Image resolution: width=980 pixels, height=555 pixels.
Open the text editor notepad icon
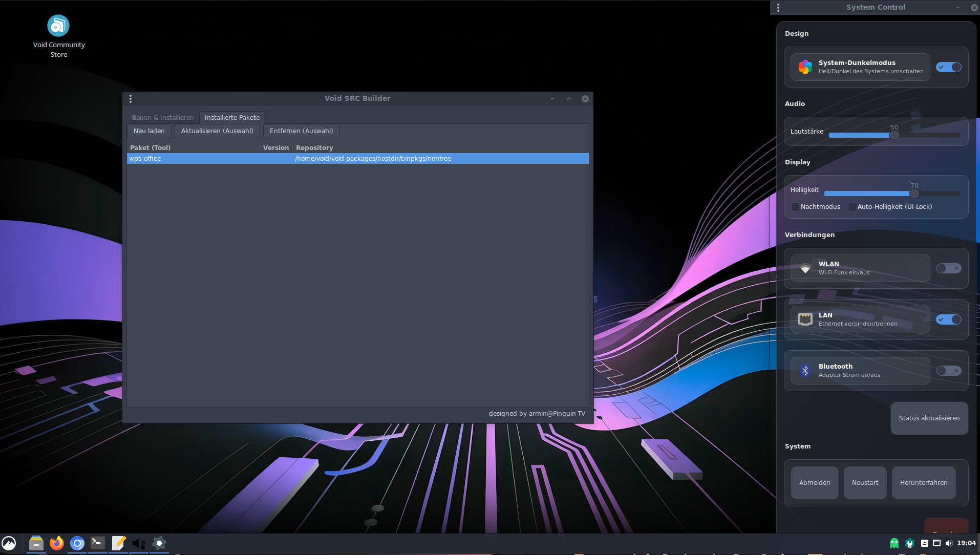pyautogui.click(x=118, y=543)
